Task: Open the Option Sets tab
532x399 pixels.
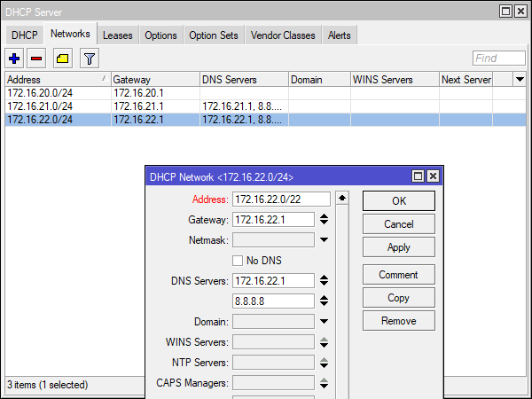Action: tap(214, 35)
